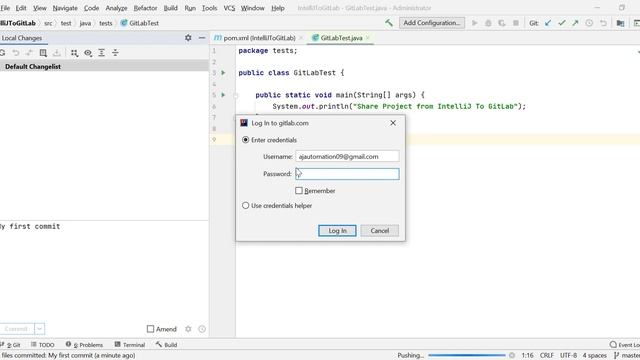Open commit options gear next to Amend
Viewport: 640px width, 360px height.
(x=188, y=329)
